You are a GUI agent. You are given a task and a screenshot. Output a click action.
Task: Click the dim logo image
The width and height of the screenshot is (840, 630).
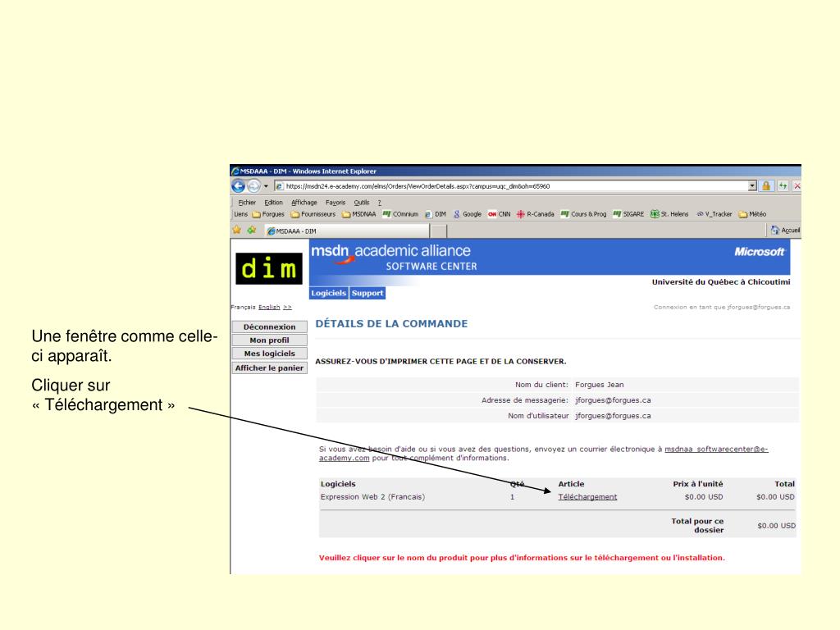pyautogui.click(x=269, y=268)
